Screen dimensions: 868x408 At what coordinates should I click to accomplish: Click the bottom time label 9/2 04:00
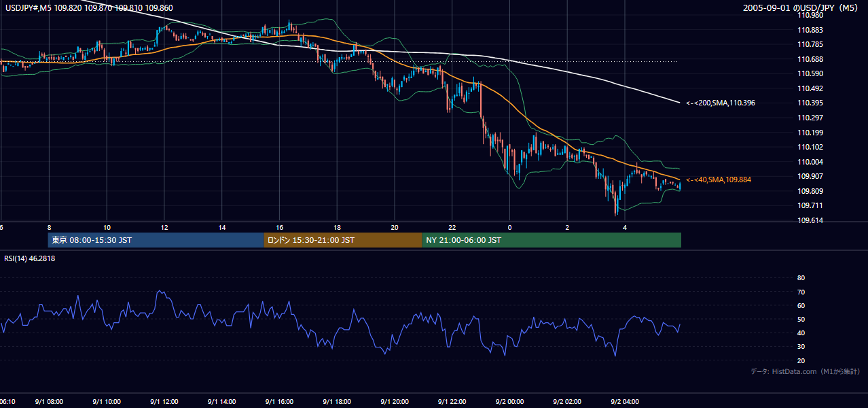point(625,402)
